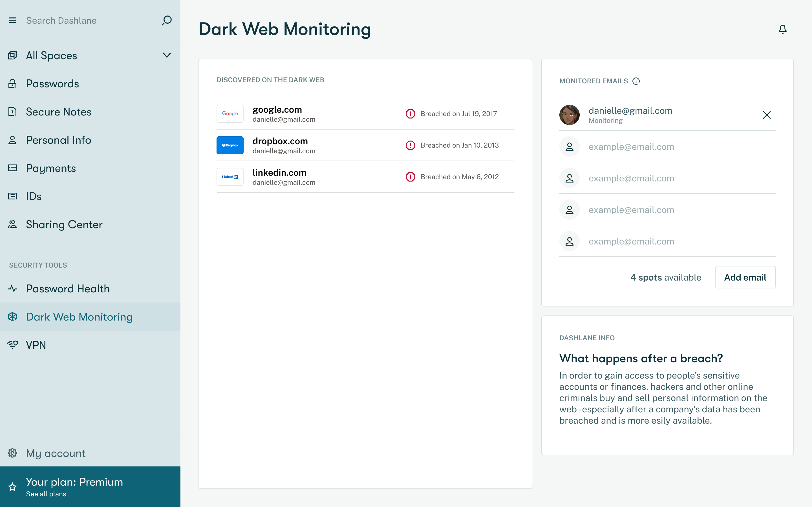Select the google.com breach entry
The image size is (812, 507).
(365, 113)
